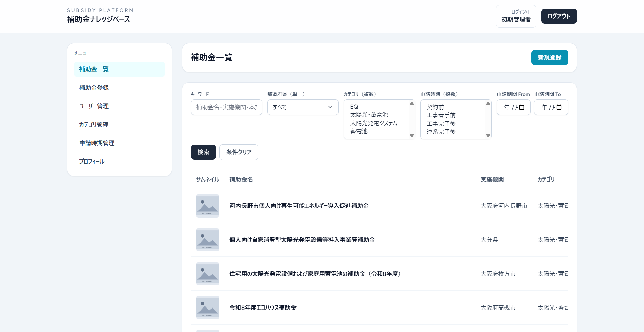The height and width of the screenshot is (332, 644).
Task: Click the 補助金ナレッジベース site title
Action: click(x=99, y=19)
